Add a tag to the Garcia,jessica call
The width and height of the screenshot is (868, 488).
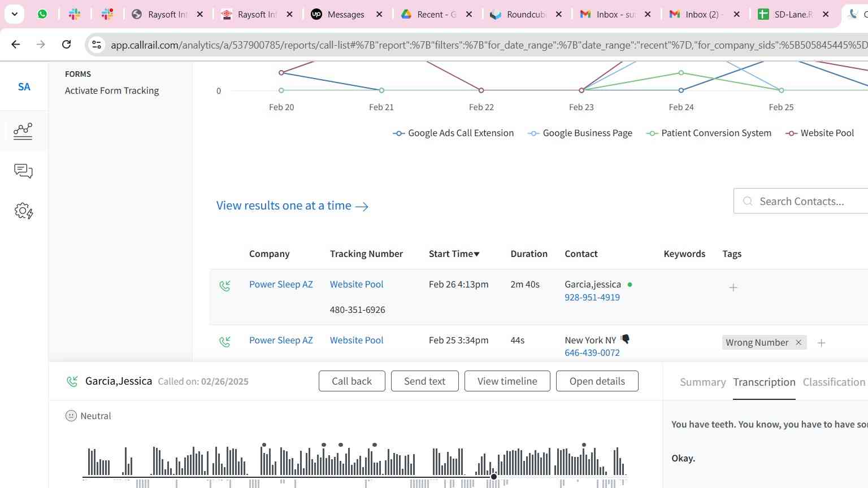(733, 287)
